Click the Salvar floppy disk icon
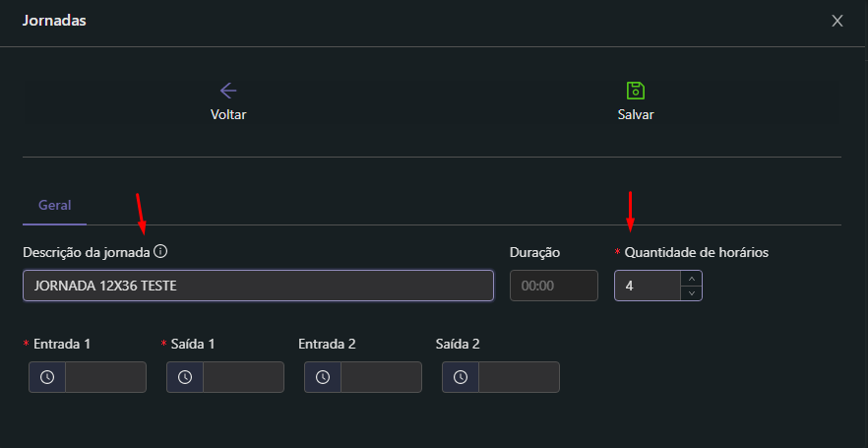Screen dimensions: 868x448 coord(636,91)
